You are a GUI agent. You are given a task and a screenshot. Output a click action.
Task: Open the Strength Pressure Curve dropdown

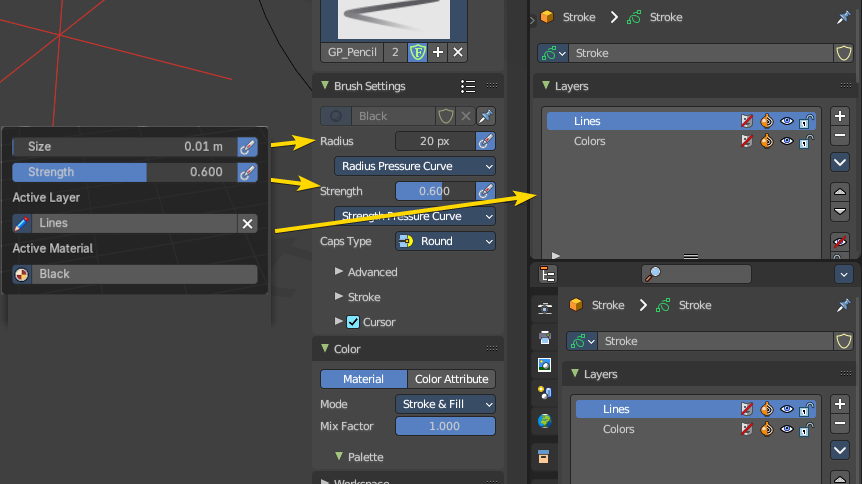415,217
